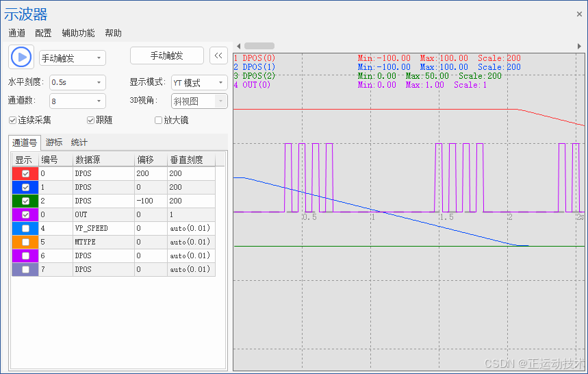Select the 通道号 tab

[x=25, y=142]
